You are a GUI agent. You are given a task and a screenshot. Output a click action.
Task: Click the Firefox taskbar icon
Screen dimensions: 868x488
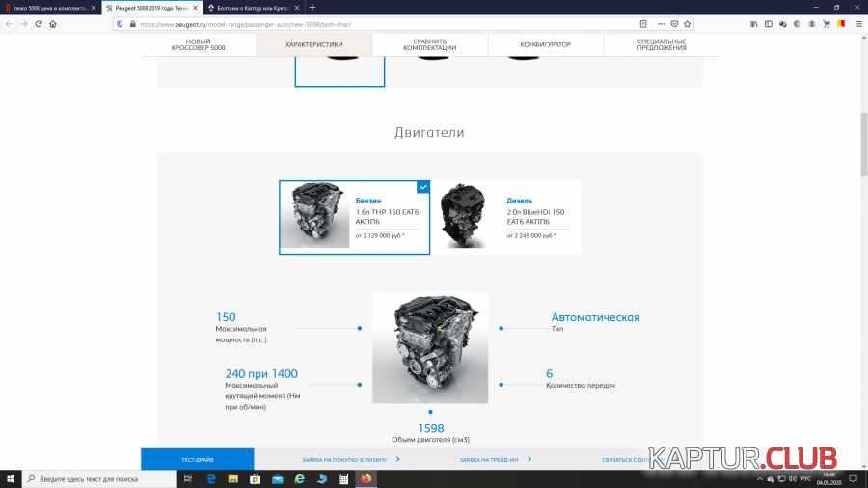click(x=366, y=479)
